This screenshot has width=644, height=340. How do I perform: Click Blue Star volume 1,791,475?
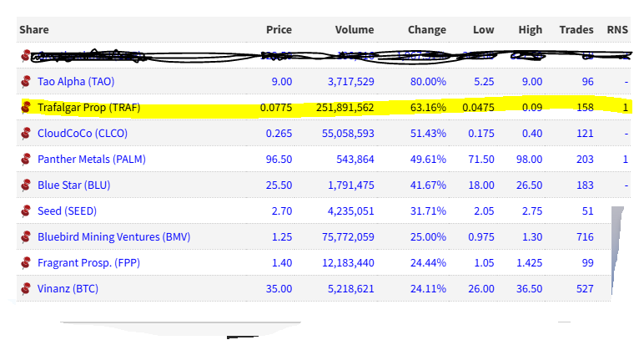(x=350, y=185)
